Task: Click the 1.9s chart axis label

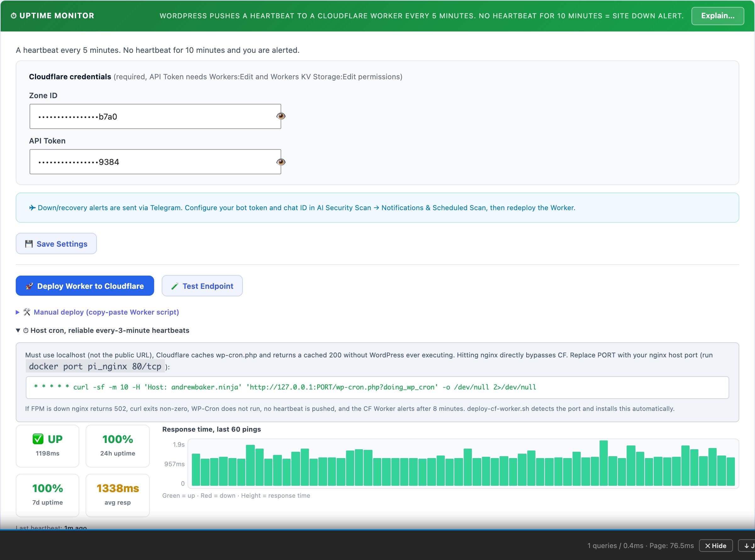Action: tap(179, 445)
